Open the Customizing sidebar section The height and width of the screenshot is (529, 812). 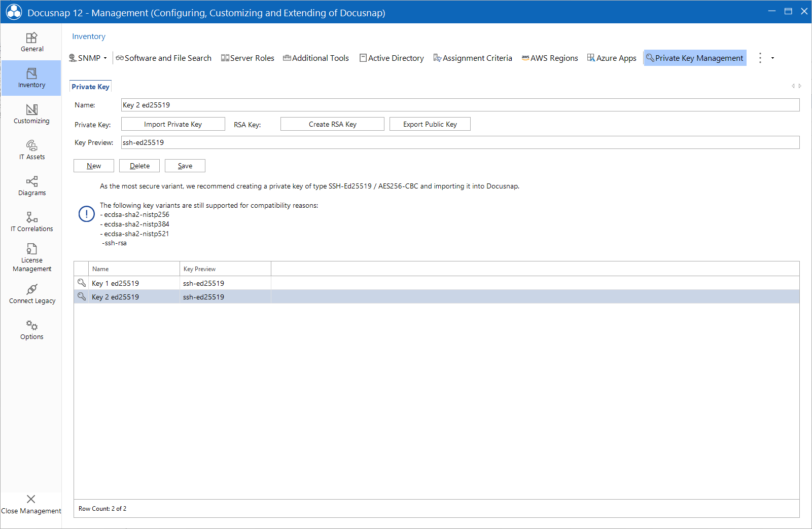coord(31,114)
